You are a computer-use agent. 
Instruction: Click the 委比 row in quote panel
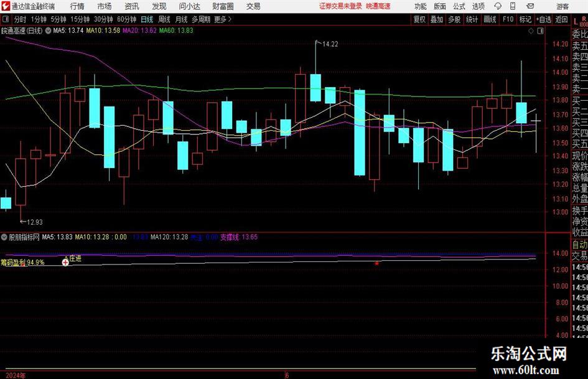coord(580,34)
